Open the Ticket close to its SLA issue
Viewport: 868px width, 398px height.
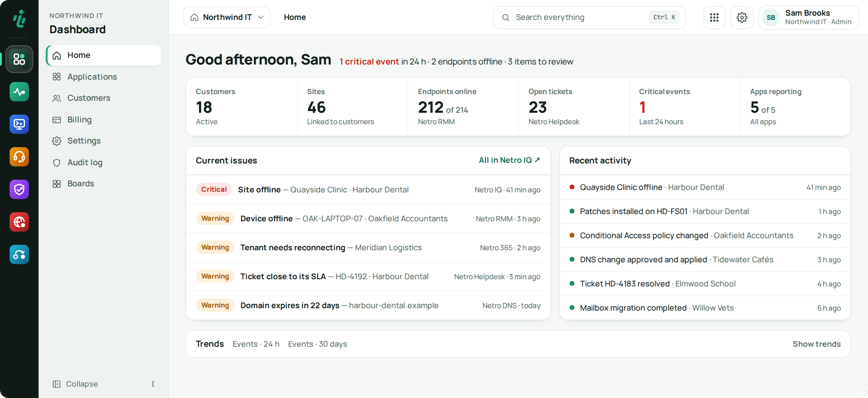click(368, 277)
